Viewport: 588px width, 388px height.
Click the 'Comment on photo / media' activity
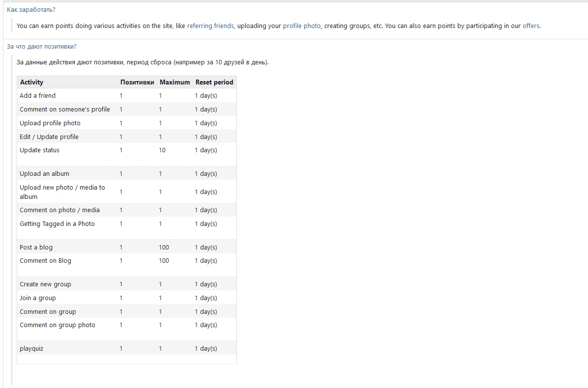[59, 210]
